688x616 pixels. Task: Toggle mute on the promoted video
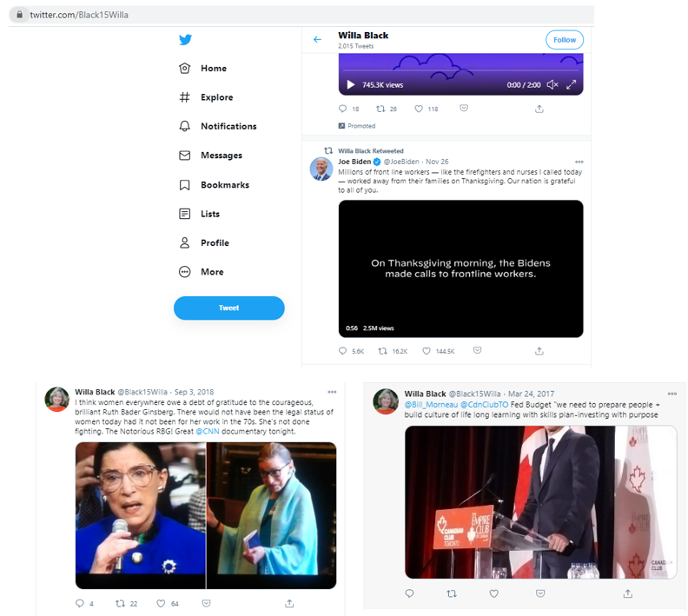[552, 84]
